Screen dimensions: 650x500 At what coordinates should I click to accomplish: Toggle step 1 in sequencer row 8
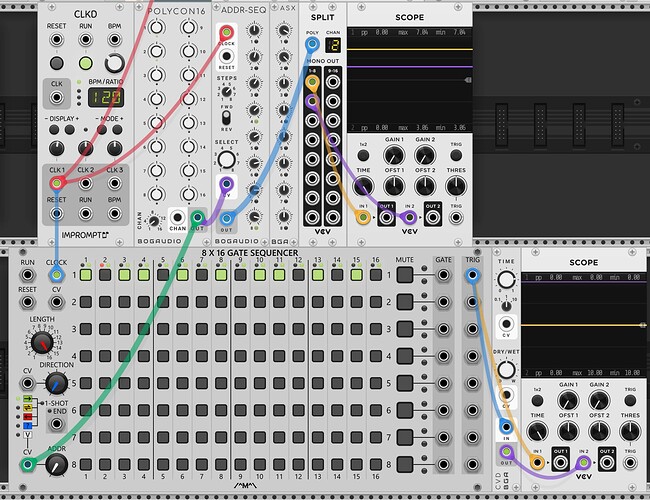86,464
